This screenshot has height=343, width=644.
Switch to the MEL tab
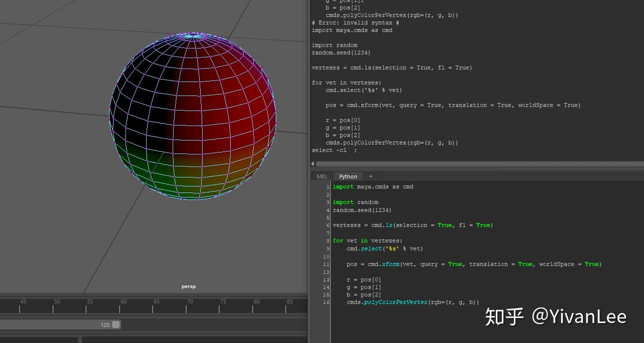321,176
